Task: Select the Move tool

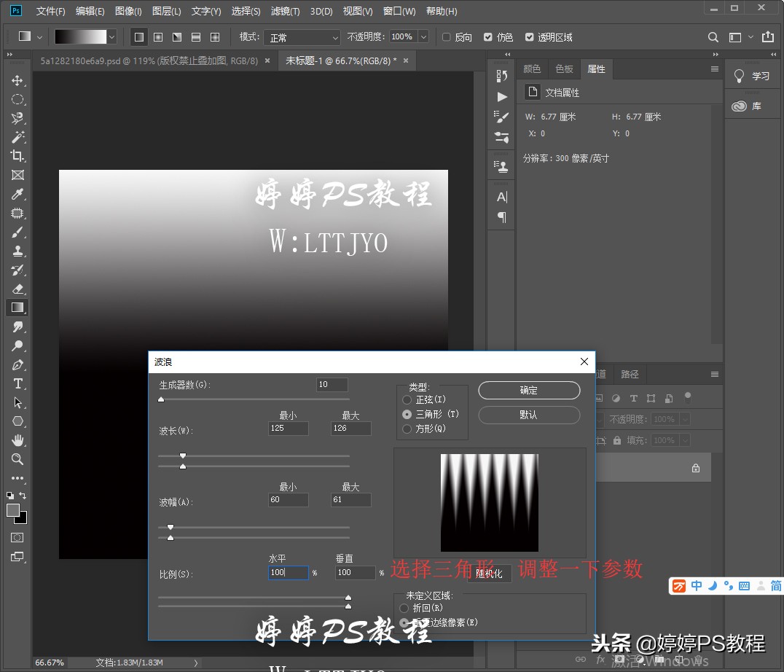Action: [x=17, y=80]
